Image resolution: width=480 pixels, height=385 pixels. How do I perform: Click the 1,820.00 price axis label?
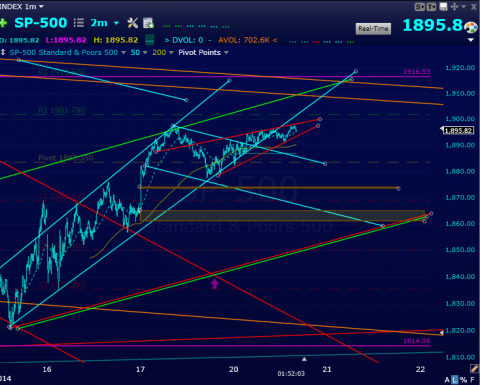pos(460,330)
